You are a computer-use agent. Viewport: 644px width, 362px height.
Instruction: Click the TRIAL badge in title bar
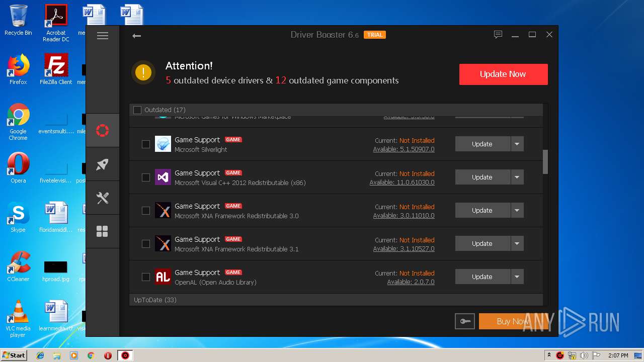tap(375, 35)
